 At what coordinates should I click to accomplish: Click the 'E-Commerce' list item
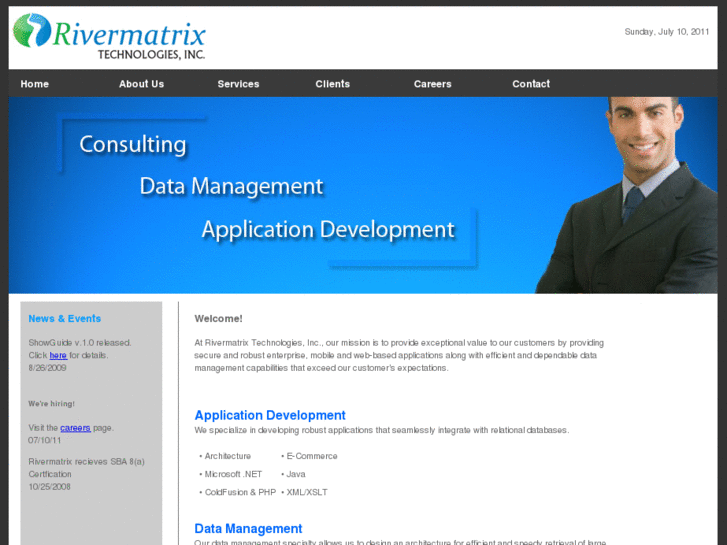pos(312,456)
